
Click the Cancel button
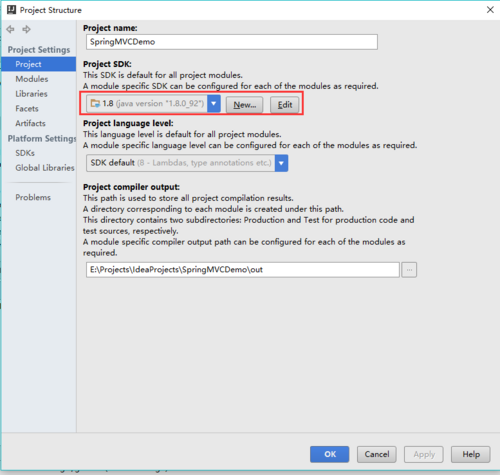[377, 454]
